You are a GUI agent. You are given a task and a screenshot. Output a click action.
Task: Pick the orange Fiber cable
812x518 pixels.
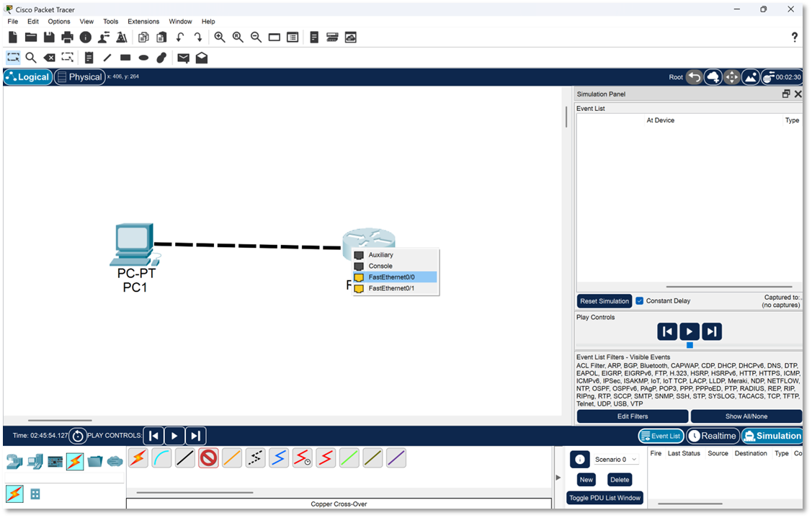(232, 458)
